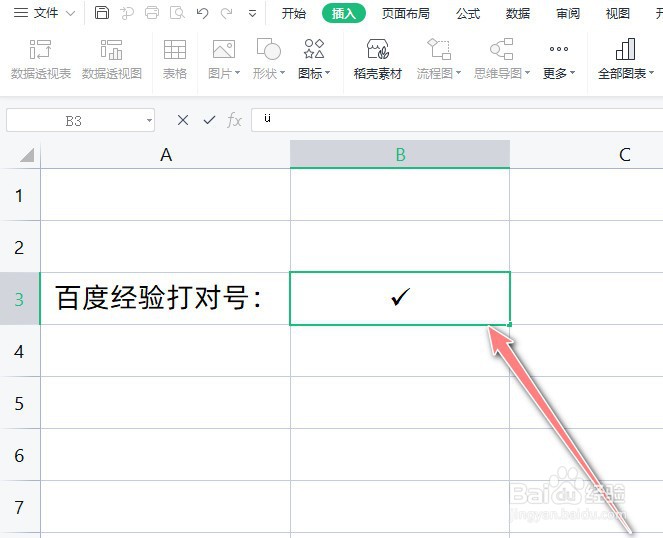Click the 思维导图 mind map icon
The image size is (663, 538).
tap(501, 49)
